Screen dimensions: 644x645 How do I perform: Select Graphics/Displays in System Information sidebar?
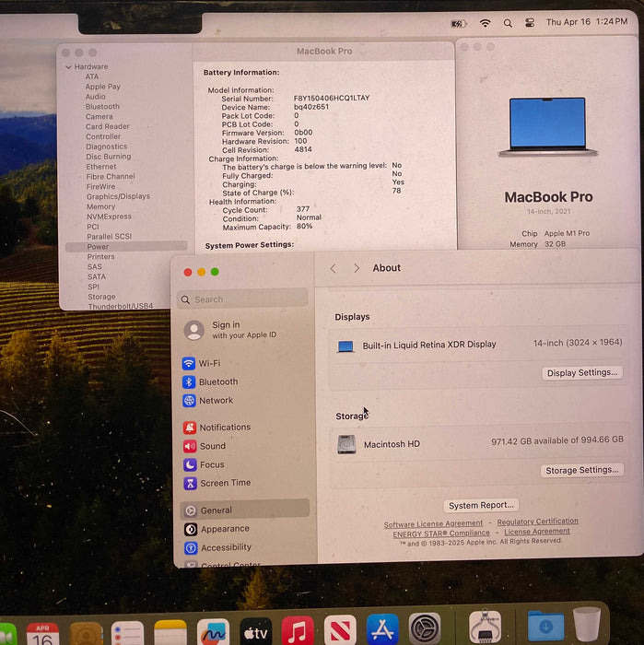click(x=118, y=196)
